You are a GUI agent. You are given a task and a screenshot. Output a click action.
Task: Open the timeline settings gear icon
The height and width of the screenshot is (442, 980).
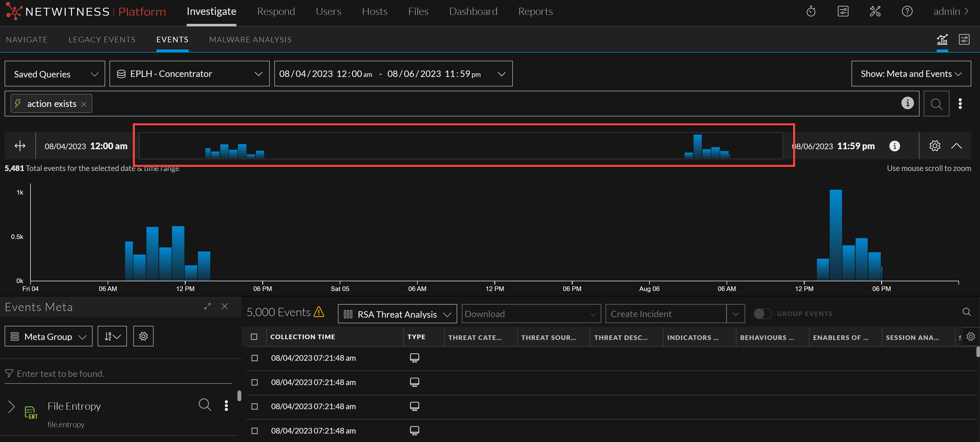pyautogui.click(x=934, y=146)
